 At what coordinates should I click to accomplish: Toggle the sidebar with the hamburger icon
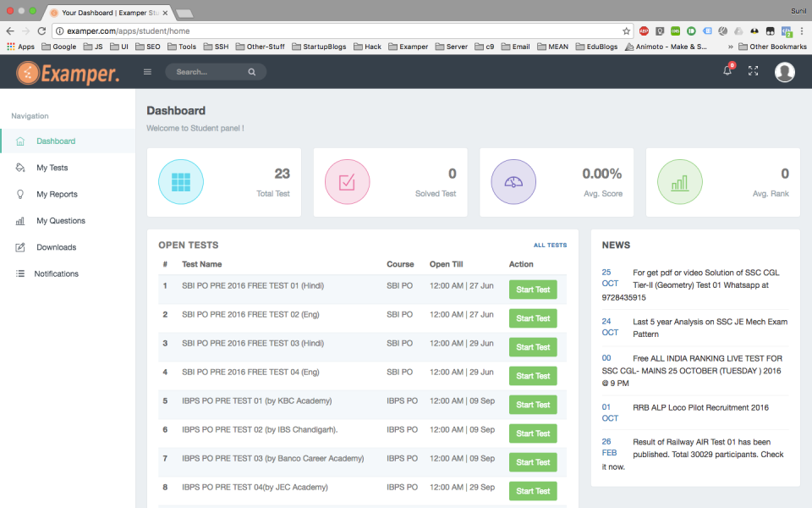146,72
